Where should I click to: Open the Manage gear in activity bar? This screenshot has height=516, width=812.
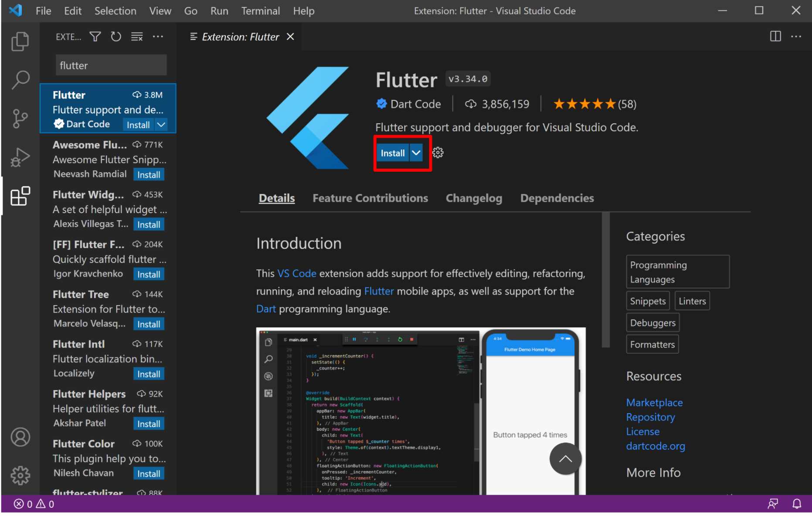[20, 475]
